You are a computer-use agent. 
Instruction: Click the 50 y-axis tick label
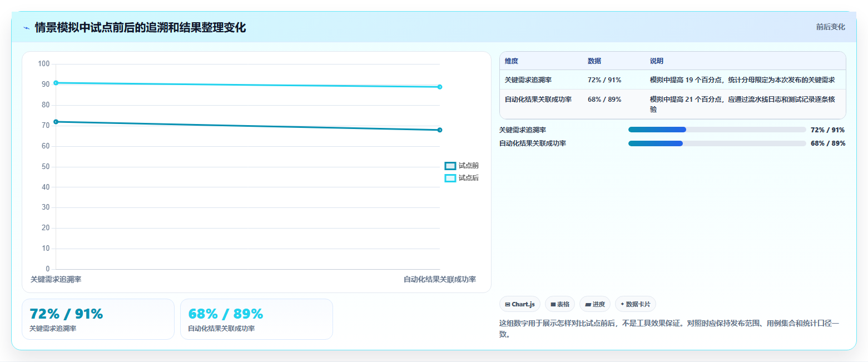point(46,167)
